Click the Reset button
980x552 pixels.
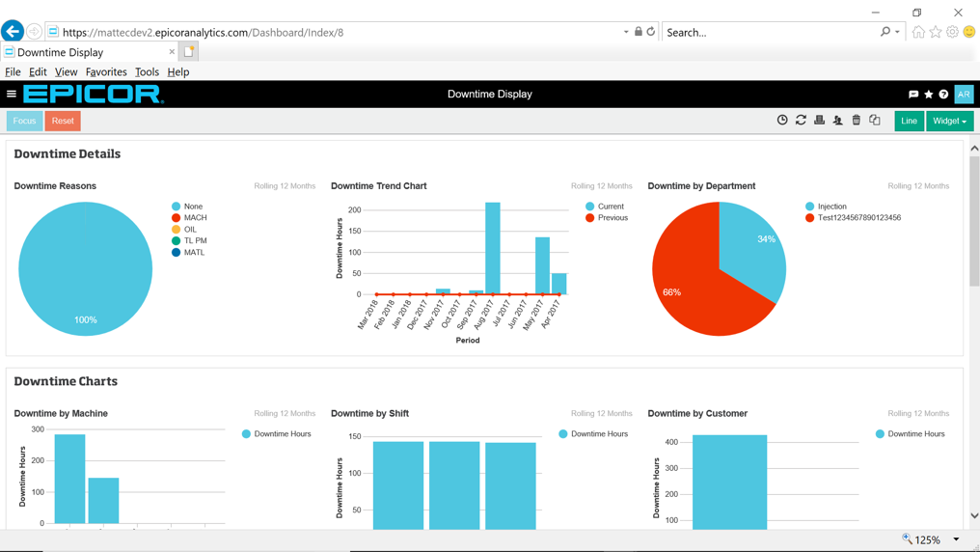click(x=63, y=121)
